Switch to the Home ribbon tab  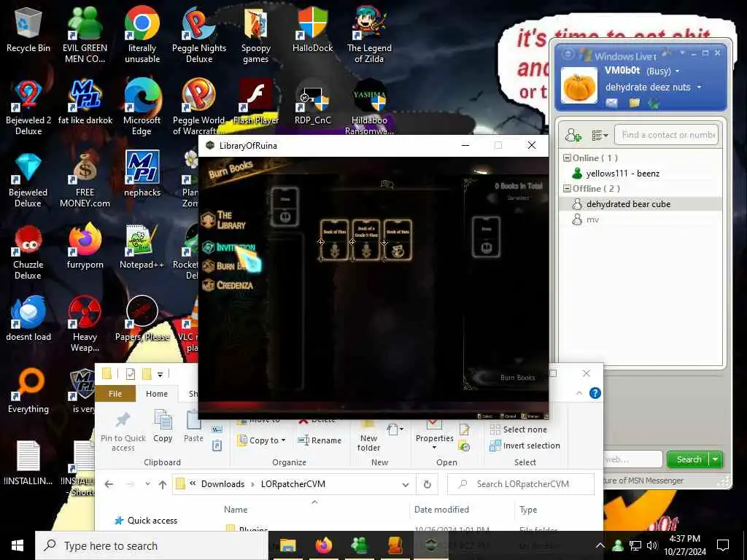pyautogui.click(x=157, y=394)
